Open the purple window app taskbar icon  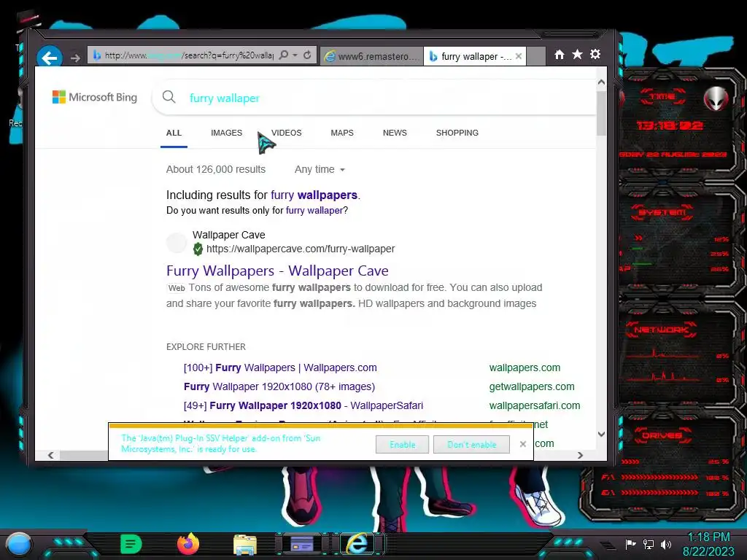301,544
